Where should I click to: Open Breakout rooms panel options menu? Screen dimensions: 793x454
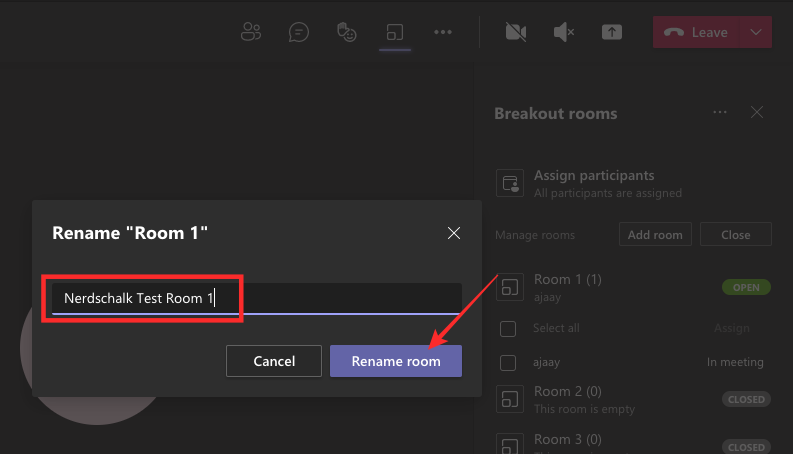coord(720,113)
